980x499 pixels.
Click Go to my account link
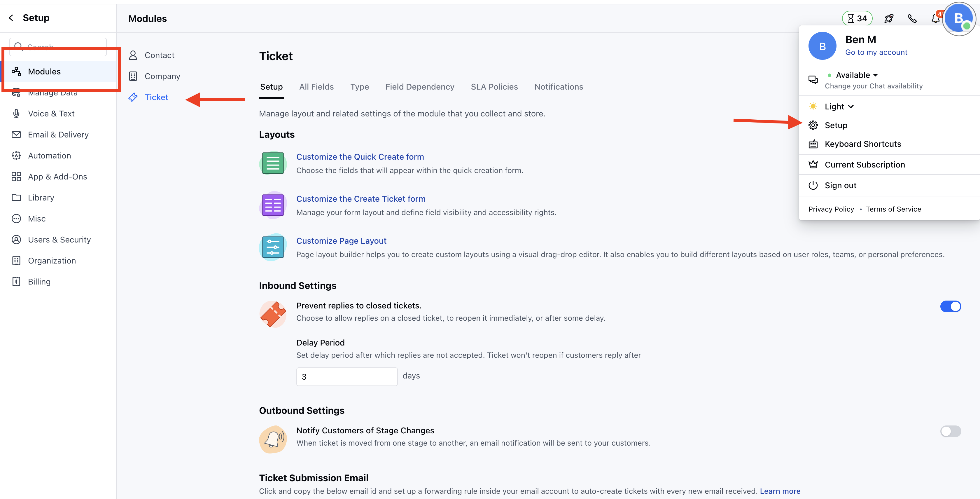tap(876, 53)
